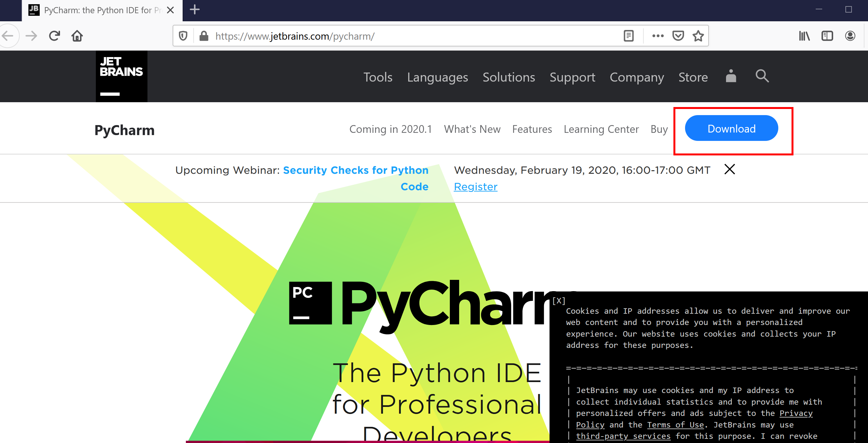The width and height of the screenshot is (868, 443).
Task: Open What's New page
Action: click(472, 129)
